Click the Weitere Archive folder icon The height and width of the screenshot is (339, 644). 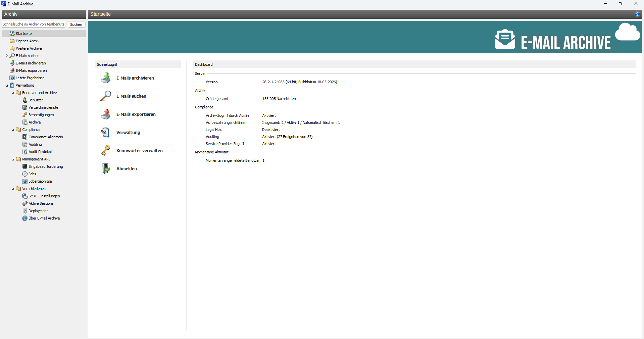coord(12,48)
